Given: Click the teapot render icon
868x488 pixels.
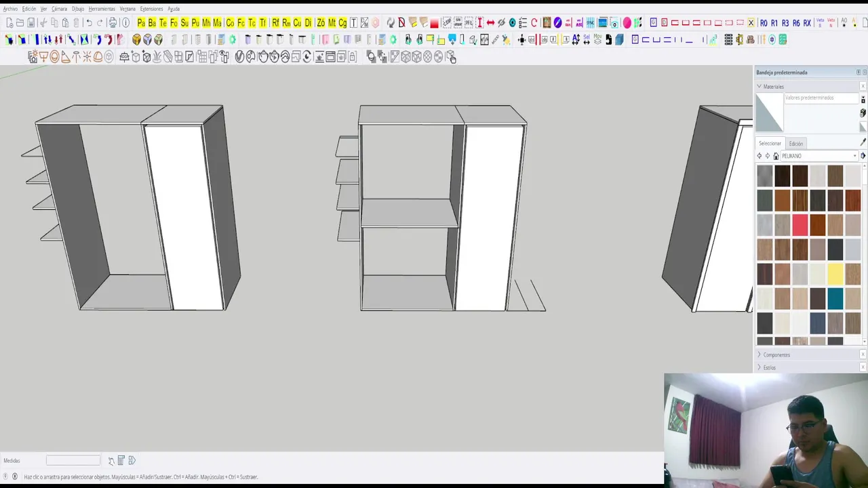Looking at the screenshot, I should click(264, 56).
